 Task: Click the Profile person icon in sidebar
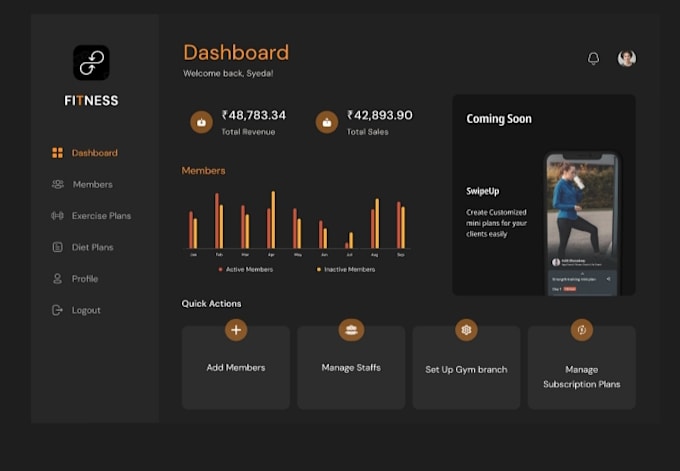[57, 278]
